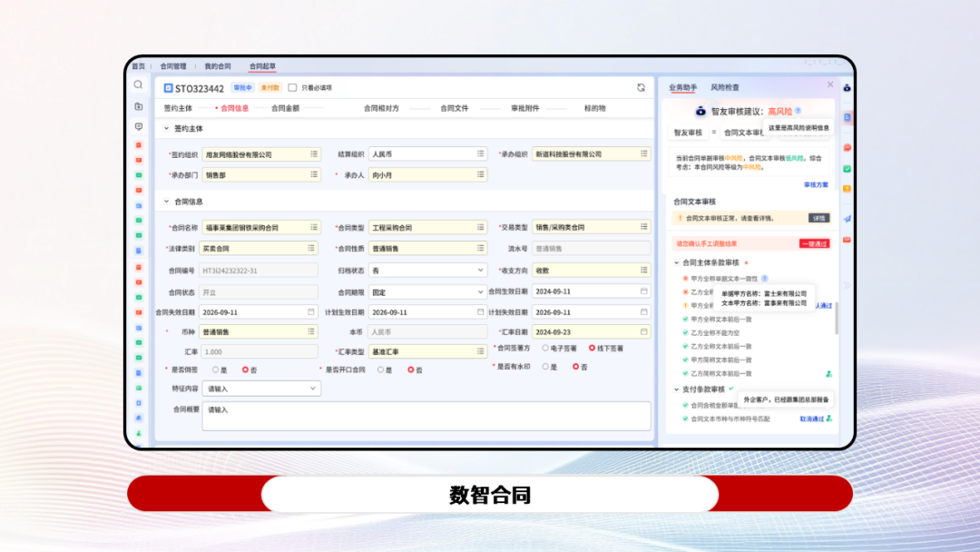980x552 pixels.
Task: Collapse the 合同信息 section
Action: tap(166, 202)
